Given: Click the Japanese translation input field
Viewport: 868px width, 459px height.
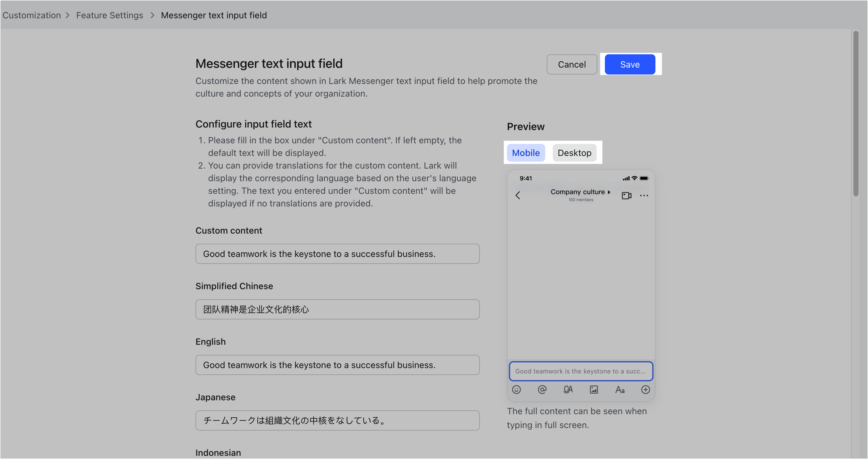Looking at the screenshot, I should 337,420.
